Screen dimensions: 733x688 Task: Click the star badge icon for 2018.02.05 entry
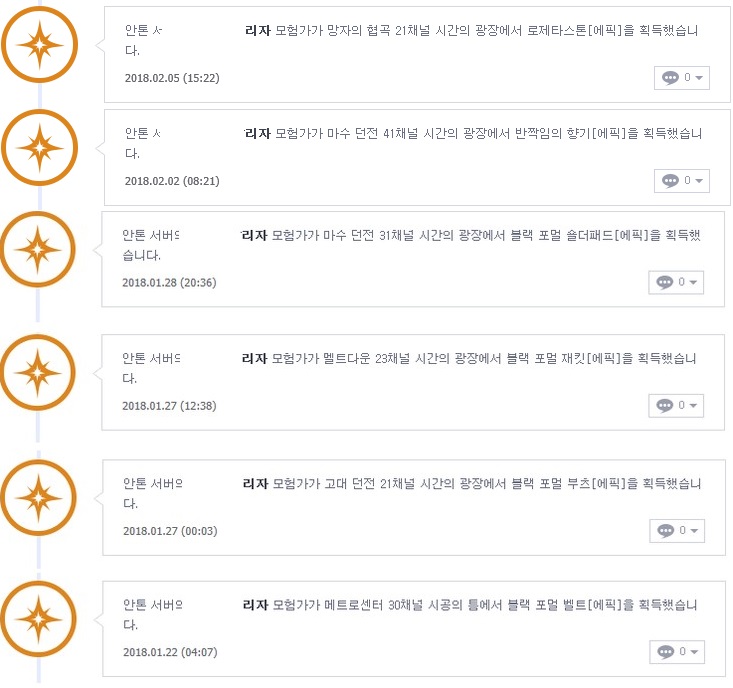[39, 45]
